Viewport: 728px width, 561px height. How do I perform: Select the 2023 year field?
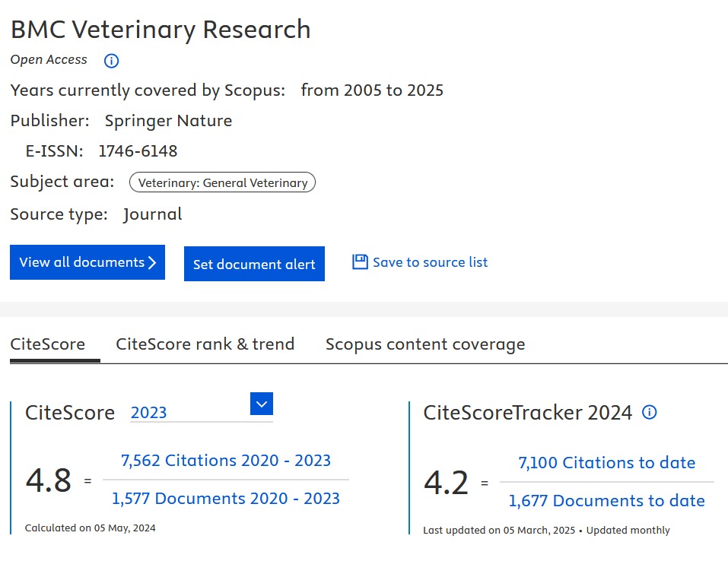(x=188, y=413)
